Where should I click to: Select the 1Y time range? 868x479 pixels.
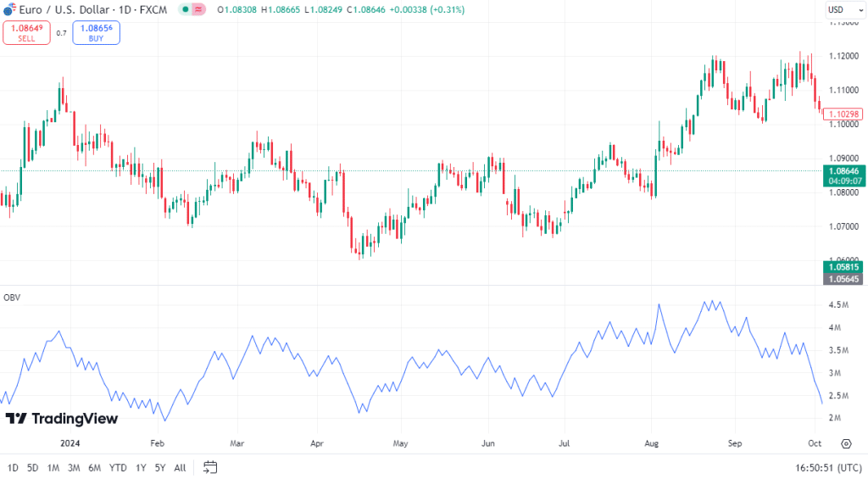(142, 468)
